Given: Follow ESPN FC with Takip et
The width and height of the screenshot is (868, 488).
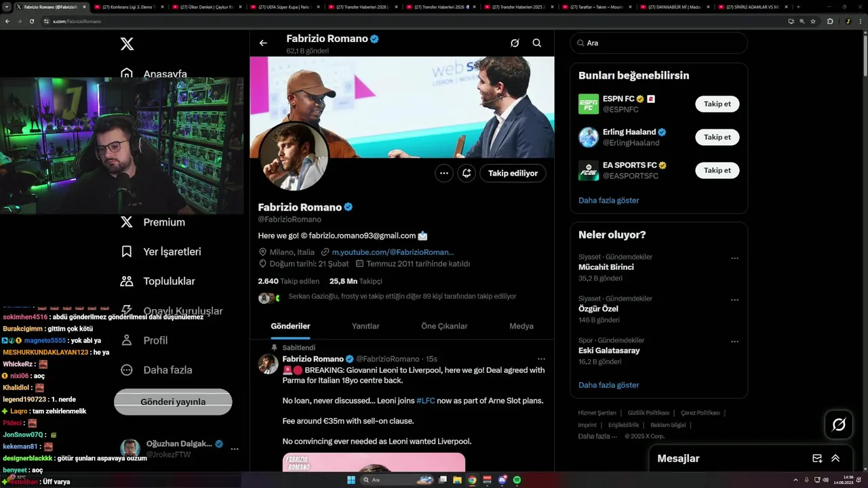Looking at the screenshot, I should point(717,104).
